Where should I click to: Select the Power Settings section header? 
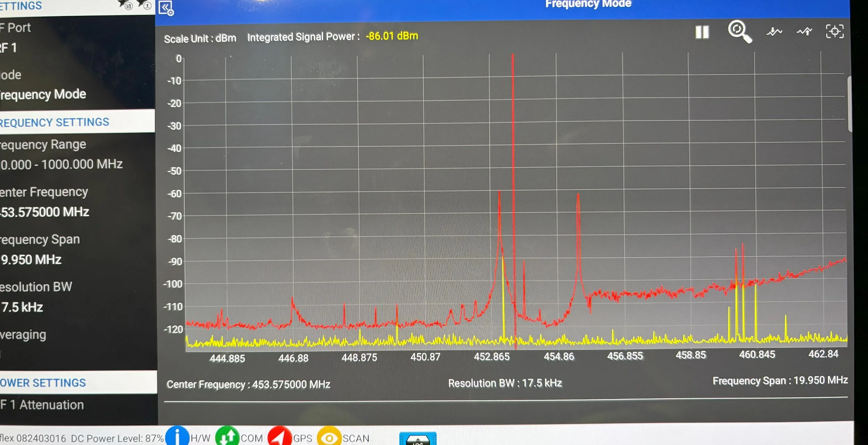(x=69, y=383)
